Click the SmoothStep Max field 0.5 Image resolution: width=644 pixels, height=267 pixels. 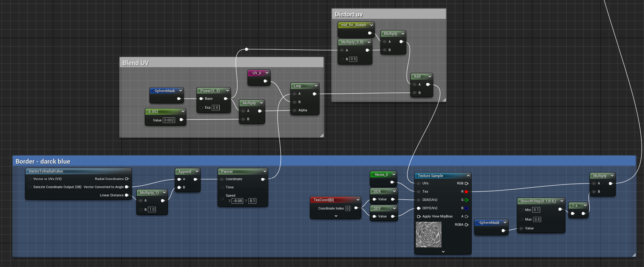click(x=537, y=220)
